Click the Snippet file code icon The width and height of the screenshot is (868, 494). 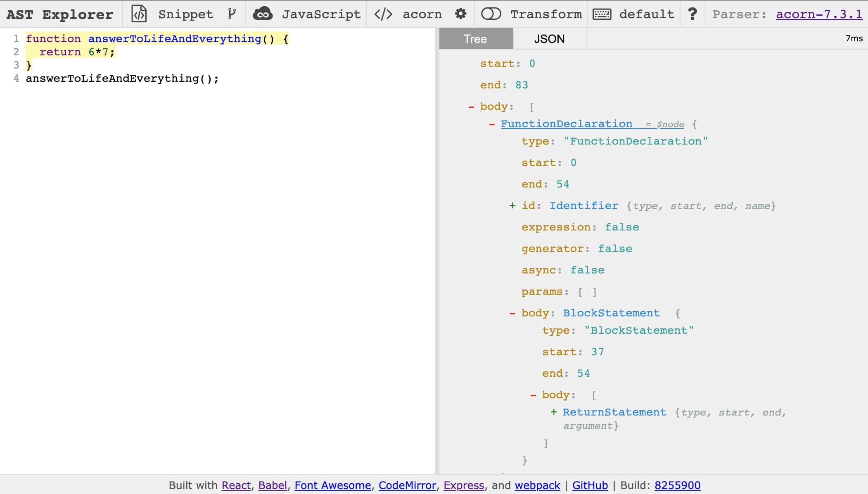click(x=139, y=14)
